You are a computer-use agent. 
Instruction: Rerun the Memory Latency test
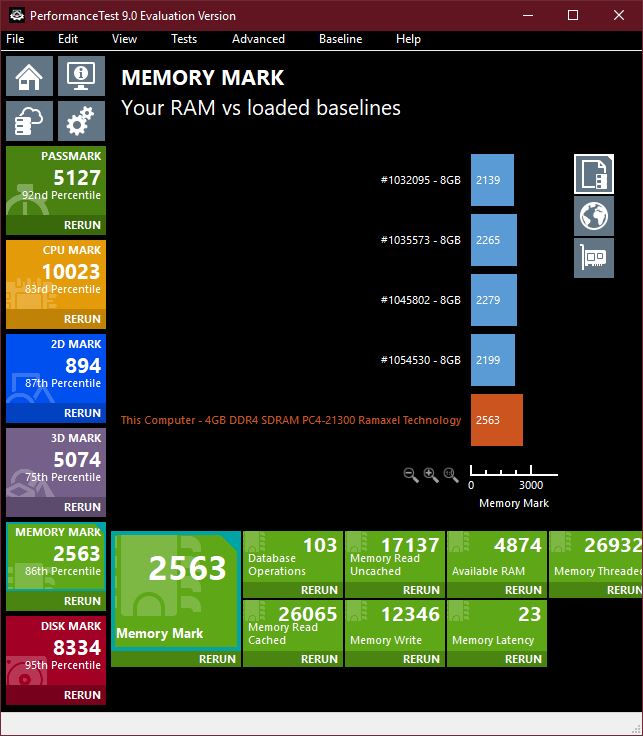523,659
